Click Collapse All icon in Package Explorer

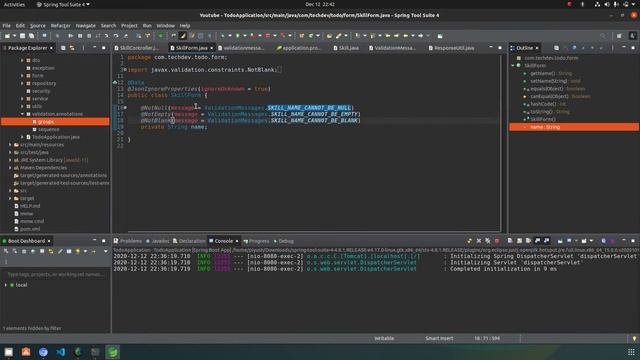click(63, 48)
